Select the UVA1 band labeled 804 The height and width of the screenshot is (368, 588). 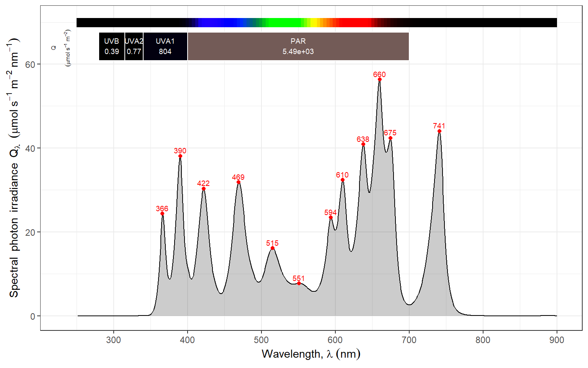[x=165, y=46]
